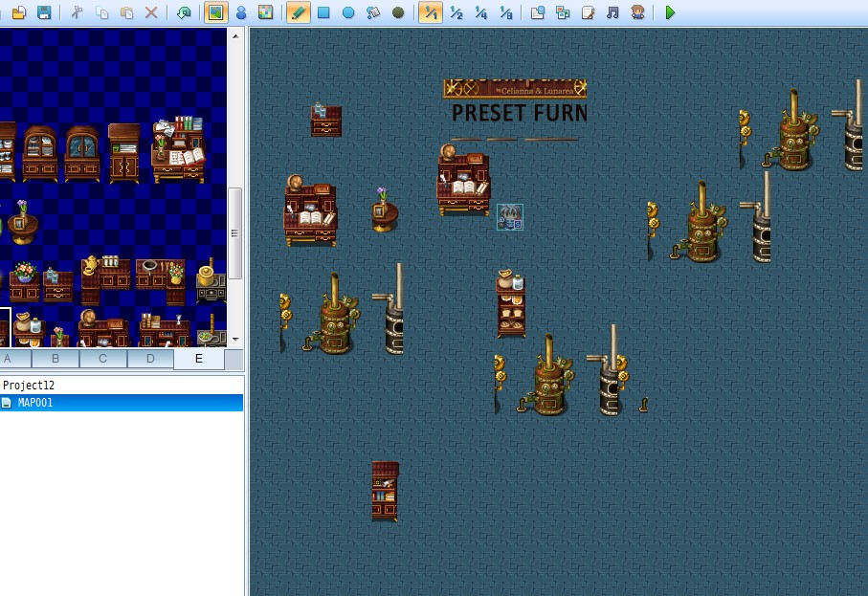The height and width of the screenshot is (596, 868).
Task: Select the Flood Fill tool
Action: (373, 12)
